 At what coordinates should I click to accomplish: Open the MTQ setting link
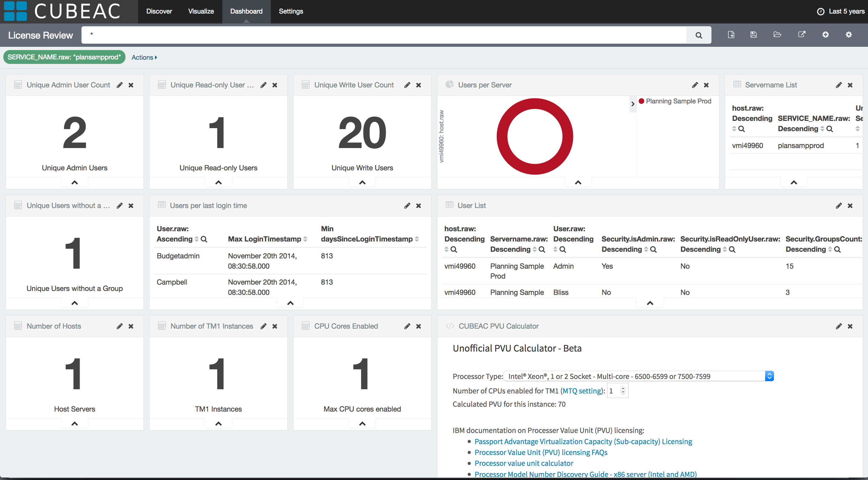[582, 391]
